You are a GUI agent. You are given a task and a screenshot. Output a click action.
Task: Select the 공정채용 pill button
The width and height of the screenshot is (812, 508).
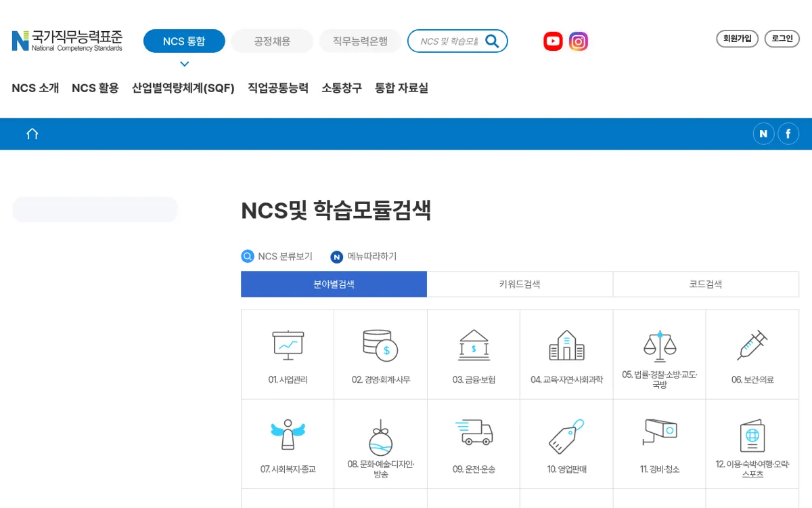click(x=272, y=41)
